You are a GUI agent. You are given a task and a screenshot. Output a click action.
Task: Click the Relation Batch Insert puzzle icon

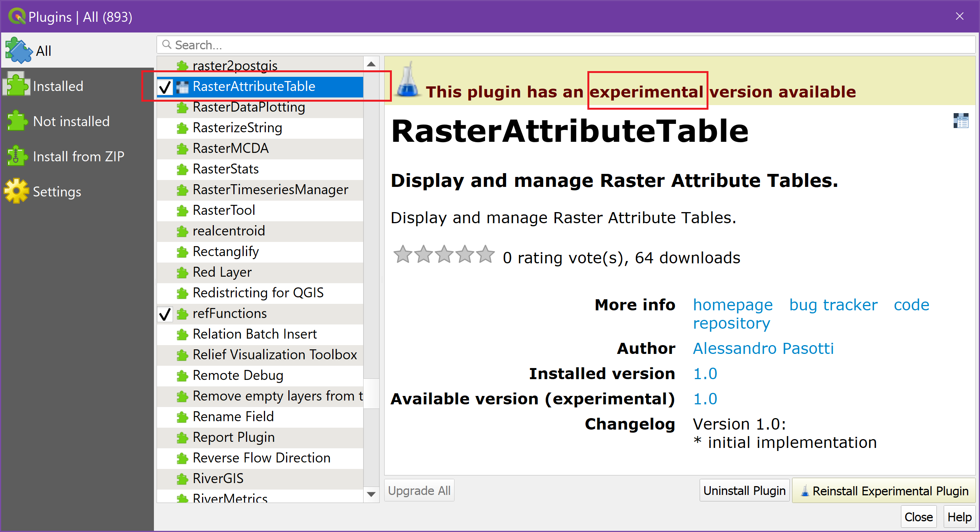click(x=183, y=334)
